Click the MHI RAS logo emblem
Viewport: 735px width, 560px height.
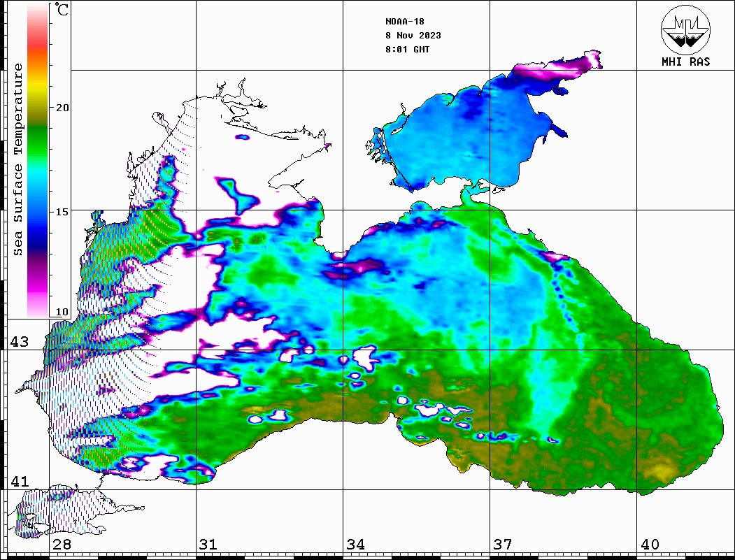(x=685, y=30)
